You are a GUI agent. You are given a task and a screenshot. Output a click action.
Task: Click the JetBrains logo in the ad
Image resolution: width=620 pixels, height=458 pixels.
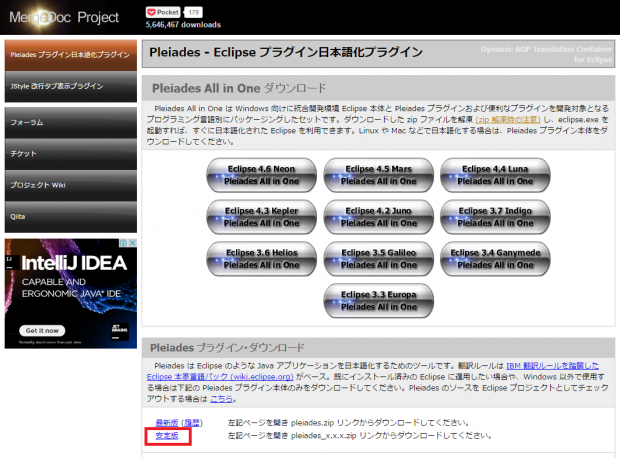pyautogui.click(x=119, y=331)
